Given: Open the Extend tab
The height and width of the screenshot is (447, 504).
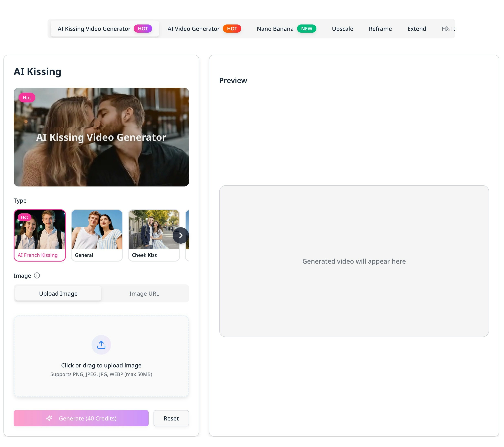Looking at the screenshot, I should coord(417,29).
